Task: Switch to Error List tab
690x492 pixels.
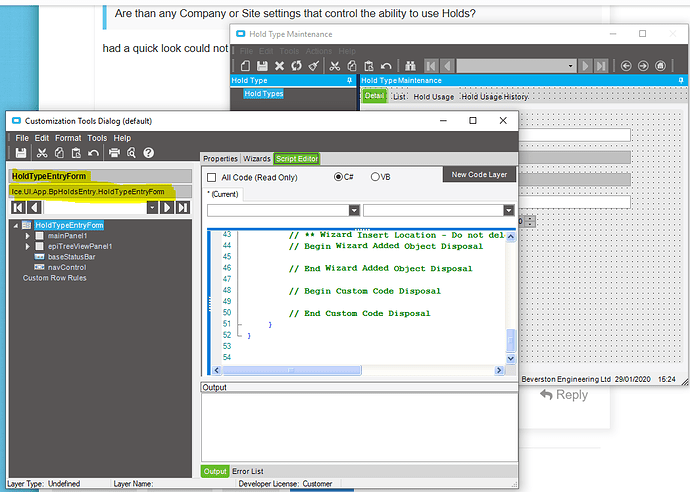Action: (x=248, y=471)
